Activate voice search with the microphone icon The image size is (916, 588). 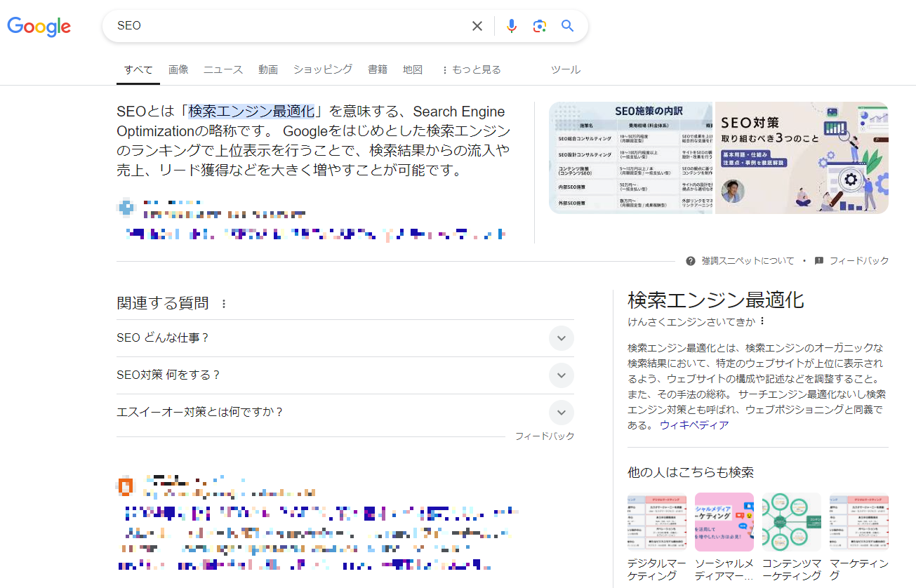pos(511,25)
